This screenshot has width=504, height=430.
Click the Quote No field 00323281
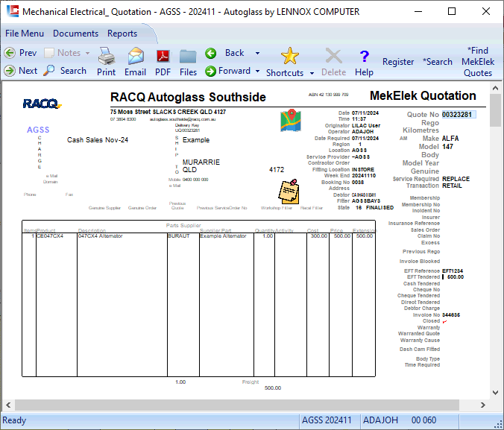(459, 115)
